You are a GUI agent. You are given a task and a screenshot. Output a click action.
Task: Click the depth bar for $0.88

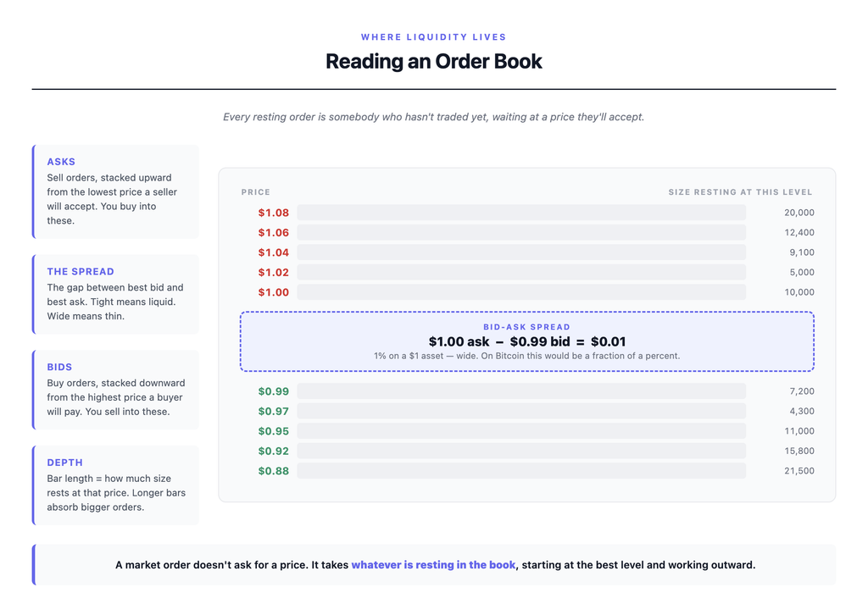[x=521, y=471]
